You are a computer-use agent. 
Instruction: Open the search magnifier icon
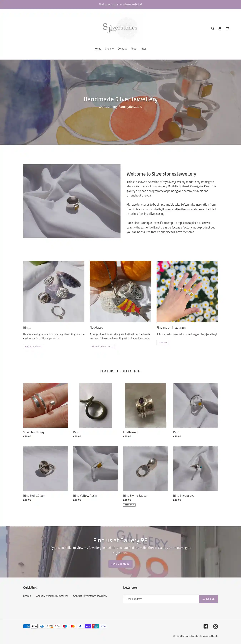tap(213, 28)
